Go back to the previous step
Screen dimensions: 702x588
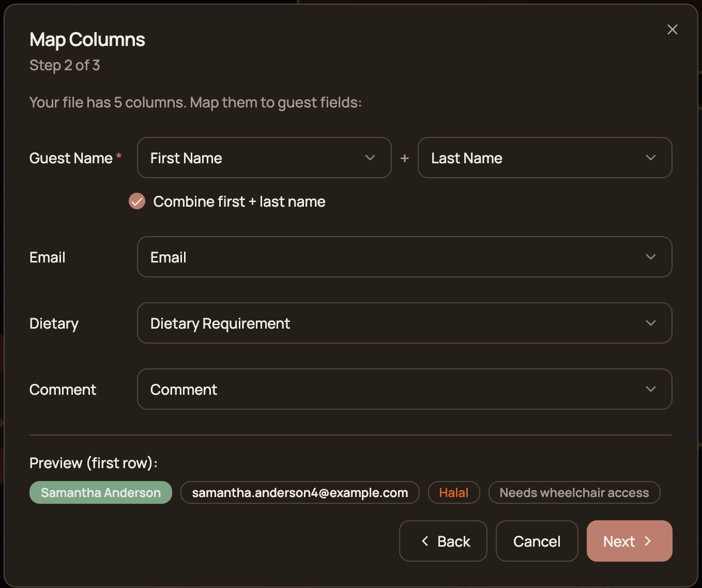coord(443,541)
